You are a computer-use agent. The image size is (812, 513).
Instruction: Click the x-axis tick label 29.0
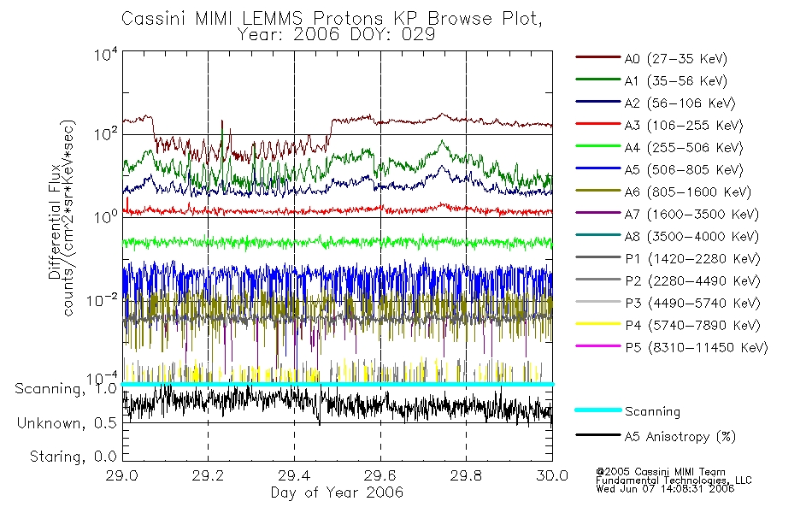click(x=122, y=475)
